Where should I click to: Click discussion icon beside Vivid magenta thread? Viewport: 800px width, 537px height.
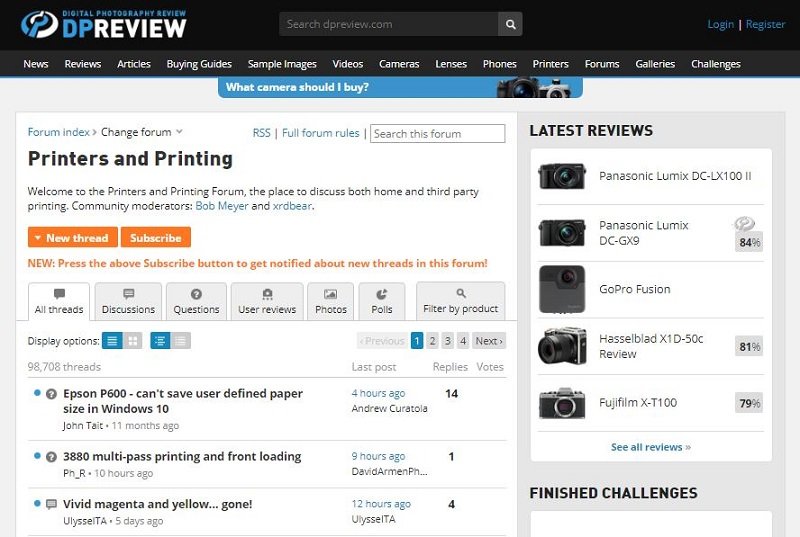51,504
